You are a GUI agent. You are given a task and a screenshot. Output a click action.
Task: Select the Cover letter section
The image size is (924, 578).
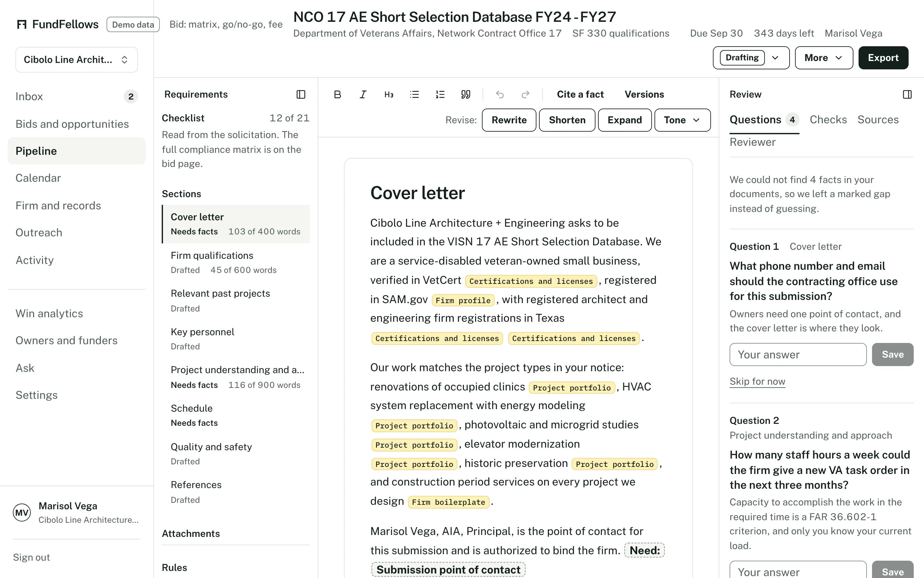click(236, 224)
